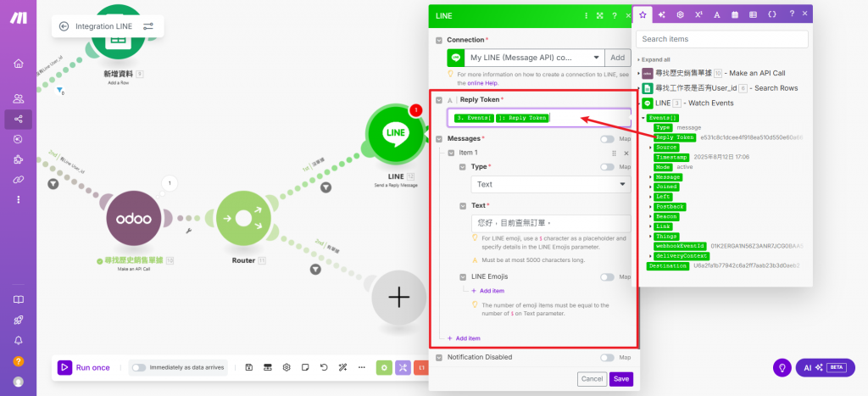Open the Home page from sidebar
This screenshot has width=868, height=396.
pos(19,64)
